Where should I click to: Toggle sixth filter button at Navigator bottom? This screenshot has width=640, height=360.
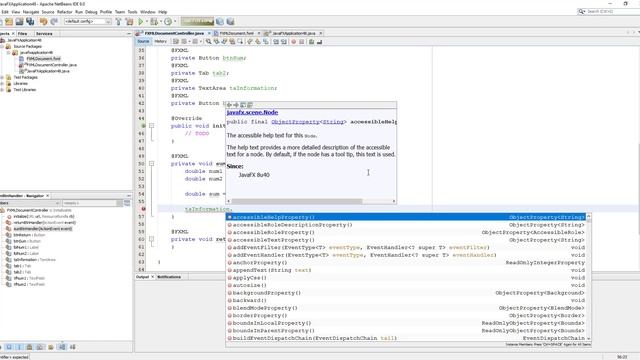62,347
